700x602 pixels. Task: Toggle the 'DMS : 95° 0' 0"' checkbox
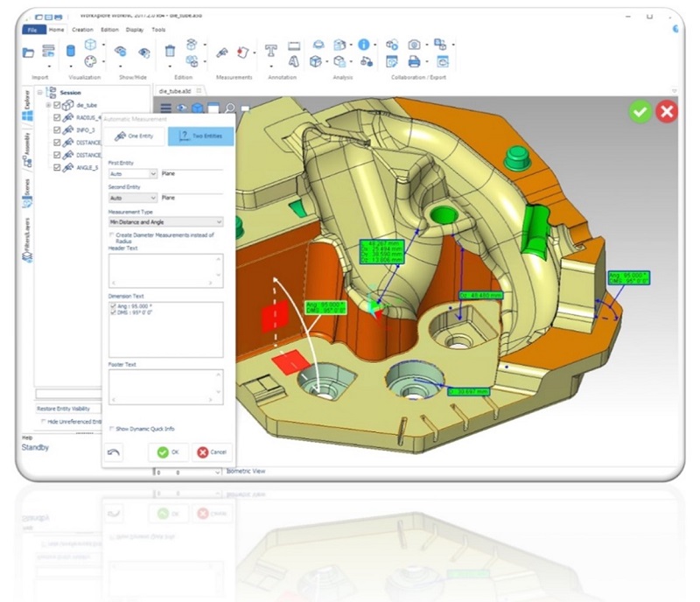point(113,312)
